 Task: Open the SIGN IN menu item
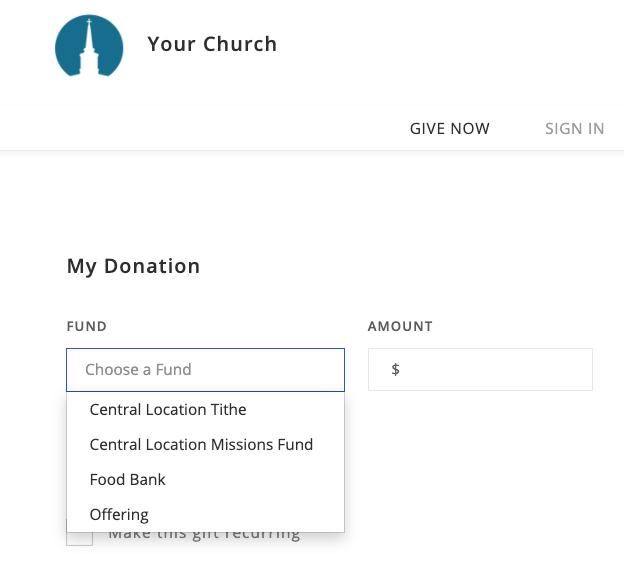[575, 129]
